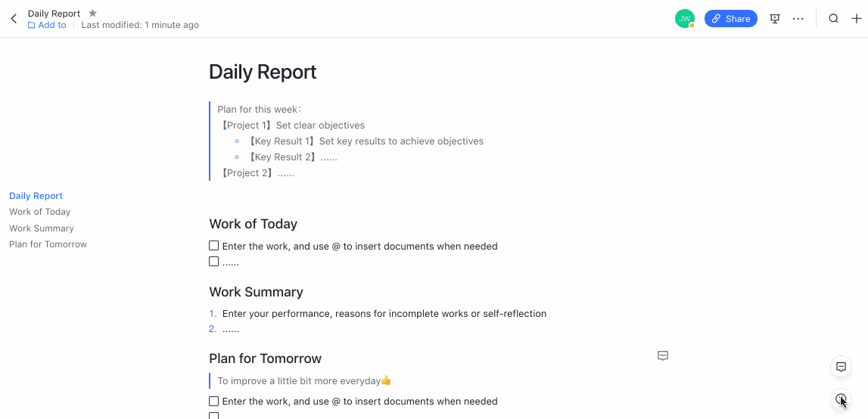This screenshot has height=419, width=868.
Task: Star the Daily Report document
Action: click(92, 13)
